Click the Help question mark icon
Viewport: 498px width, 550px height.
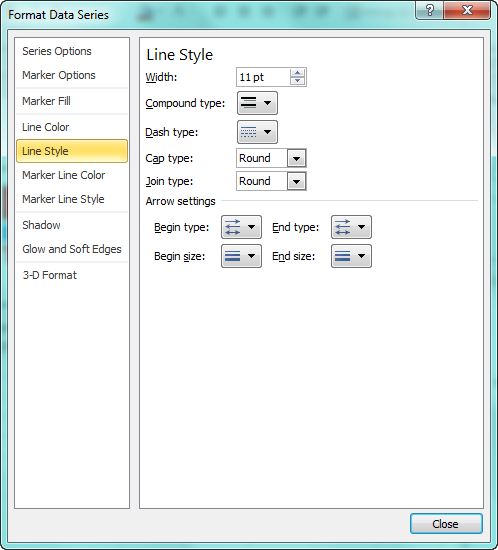(429, 10)
